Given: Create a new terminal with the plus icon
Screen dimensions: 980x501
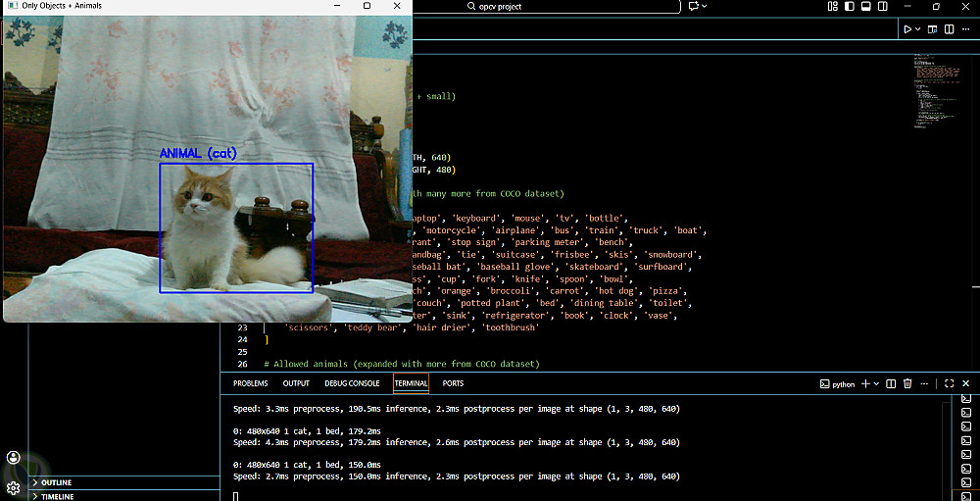Looking at the screenshot, I should click(x=865, y=383).
